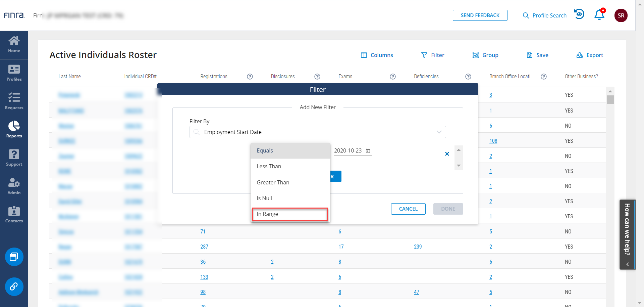
Task: Click the 2020-10-23 date field
Action: [x=348, y=151]
